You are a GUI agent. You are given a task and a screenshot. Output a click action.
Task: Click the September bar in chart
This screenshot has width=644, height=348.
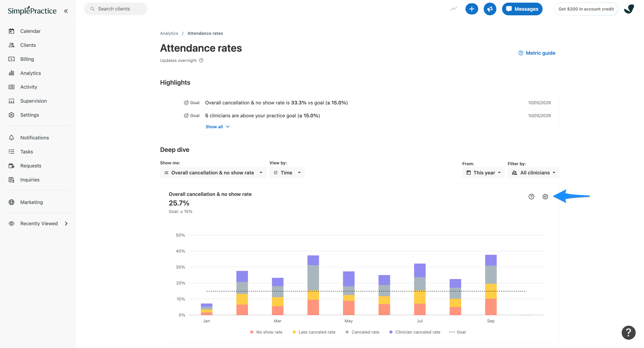(491, 285)
